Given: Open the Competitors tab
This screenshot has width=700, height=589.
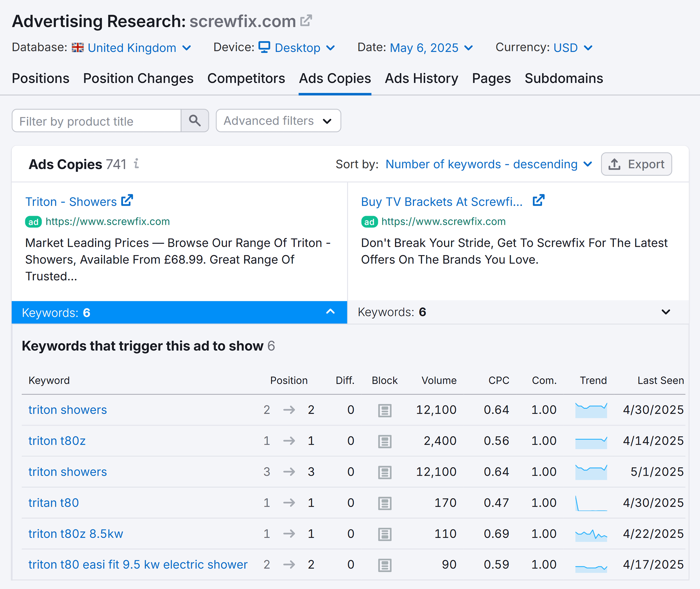Looking at the screenshot, I should (x=246, y=78).
